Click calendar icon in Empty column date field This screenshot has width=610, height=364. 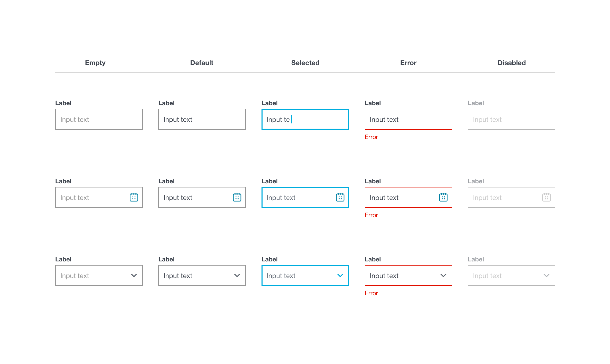pyautogui.click(x=134, y=197)
